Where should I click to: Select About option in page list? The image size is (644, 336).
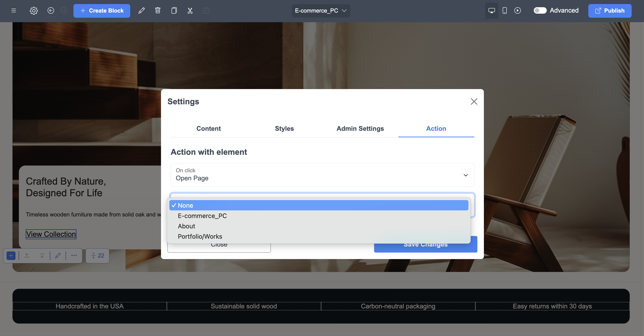[x=186, y=226]
